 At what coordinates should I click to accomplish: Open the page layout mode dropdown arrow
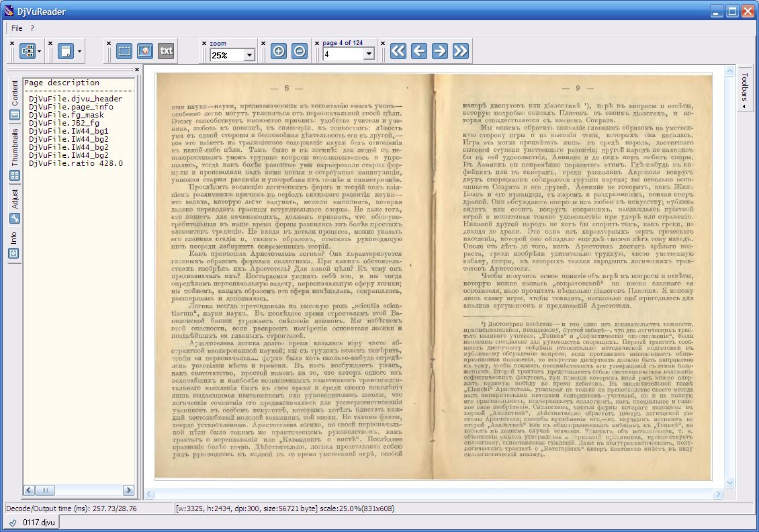[79, 51]
